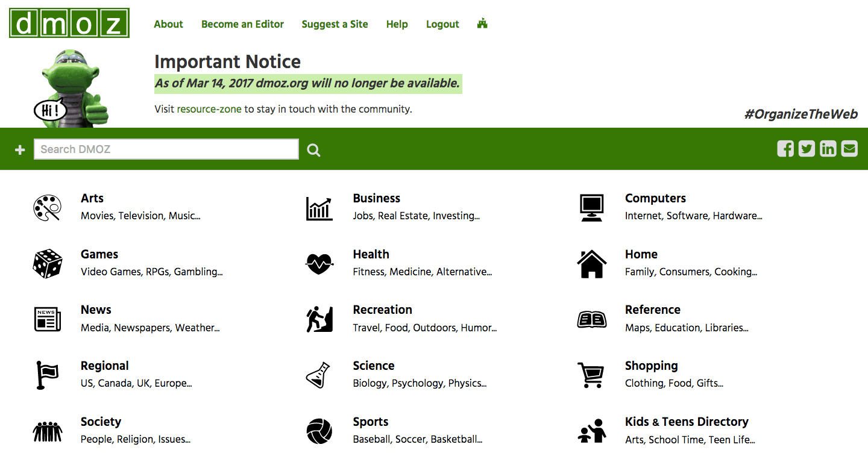Click the Medicine subcategory link
Image resolution: width=868 pixels, height=459 pixels.
pyautogui.click(x=410, y=272)
